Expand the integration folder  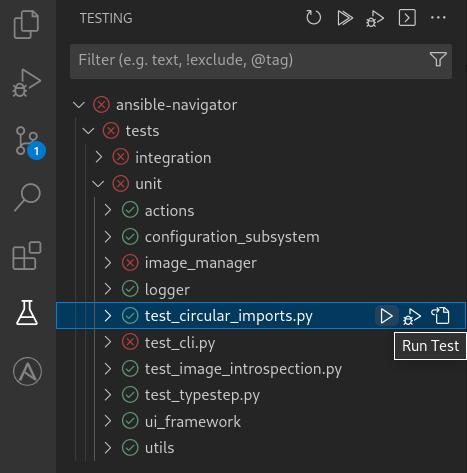(98, 157)
